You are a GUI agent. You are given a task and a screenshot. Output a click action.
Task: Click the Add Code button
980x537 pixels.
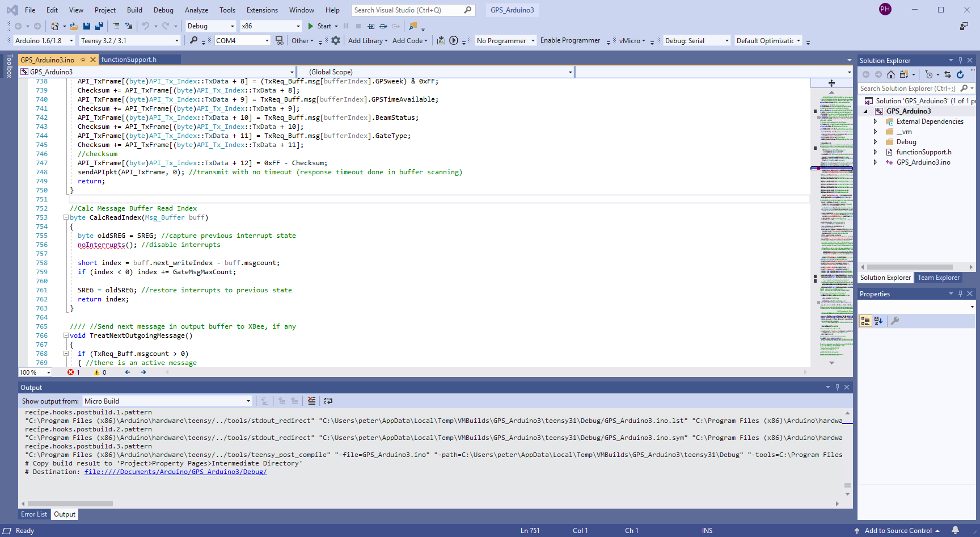point(409,40)
